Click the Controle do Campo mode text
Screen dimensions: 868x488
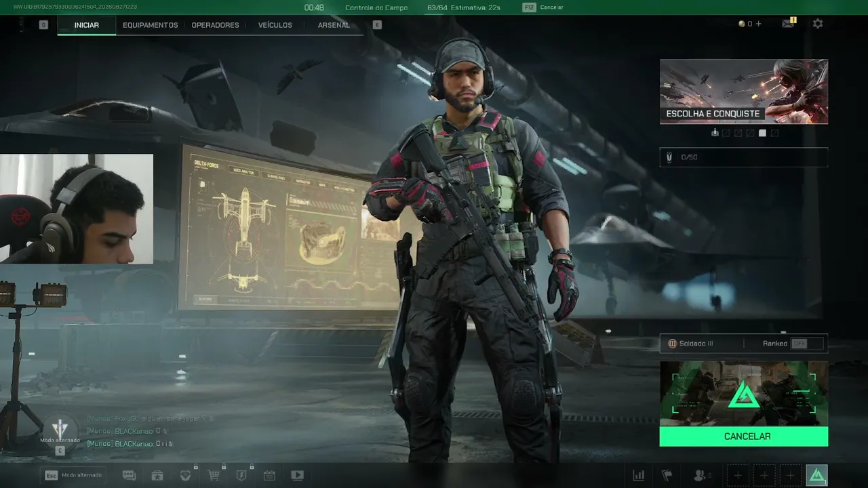(376, 7)
